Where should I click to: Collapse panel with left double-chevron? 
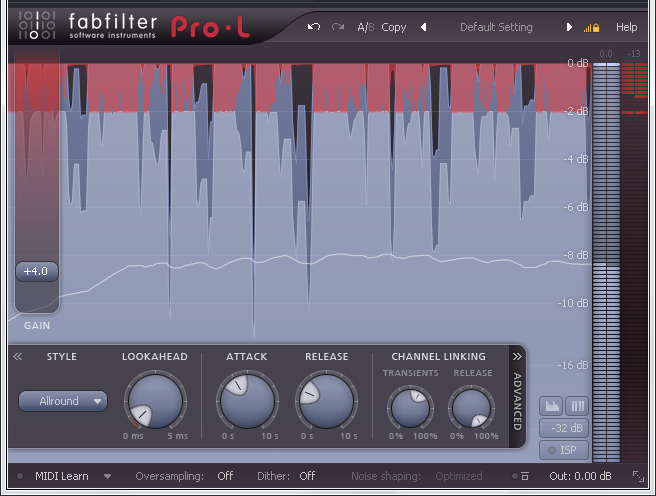pyautogui.click(x=18, y=356)
